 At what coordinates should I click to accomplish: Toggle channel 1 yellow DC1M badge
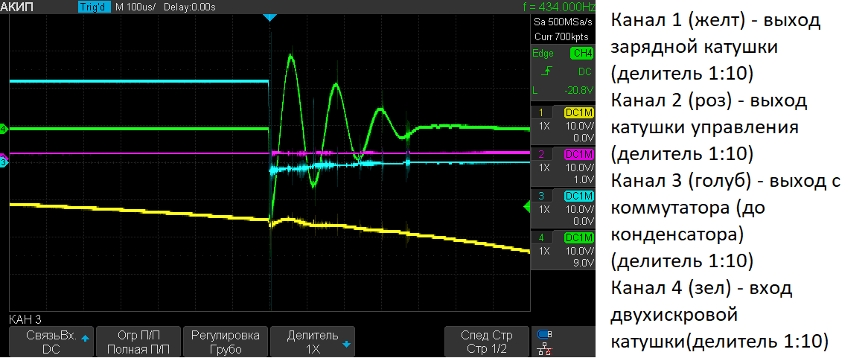(x=578, y=112)
